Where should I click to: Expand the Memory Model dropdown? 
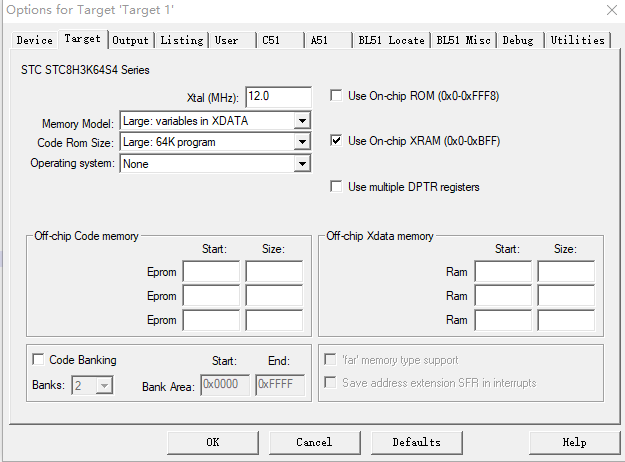302,121
